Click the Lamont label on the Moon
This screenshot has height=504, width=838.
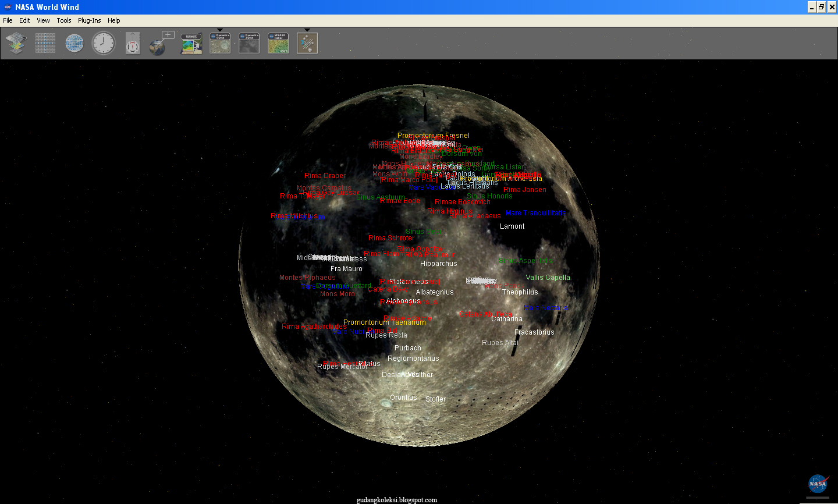(512, 226)
